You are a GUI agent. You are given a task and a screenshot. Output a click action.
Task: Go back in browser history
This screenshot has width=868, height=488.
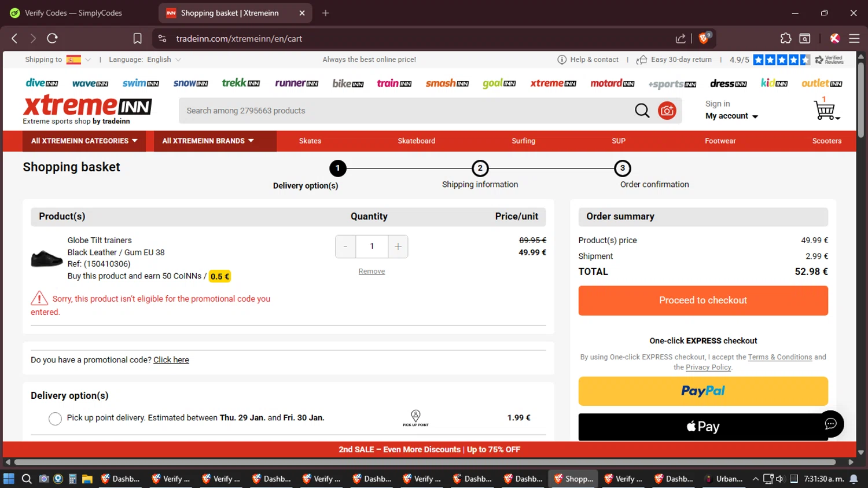14,38
